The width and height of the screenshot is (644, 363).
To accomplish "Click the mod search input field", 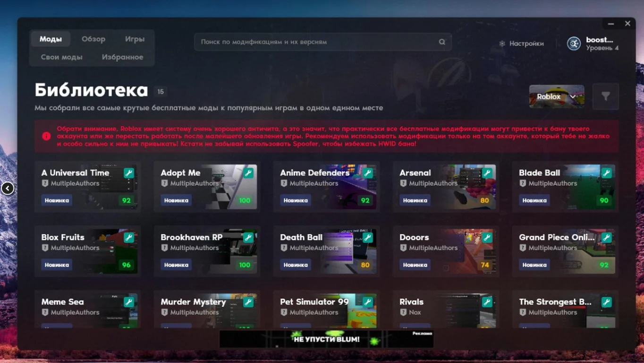I will (x=316, y=42).
